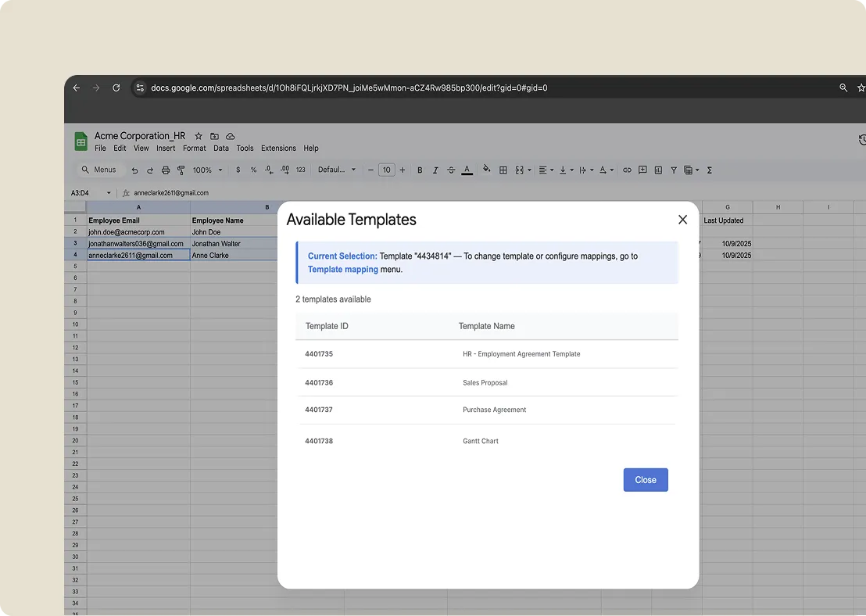
Task: Select the Sales Proposal template name
Action: pyautogui.click(x=485, y=383)
